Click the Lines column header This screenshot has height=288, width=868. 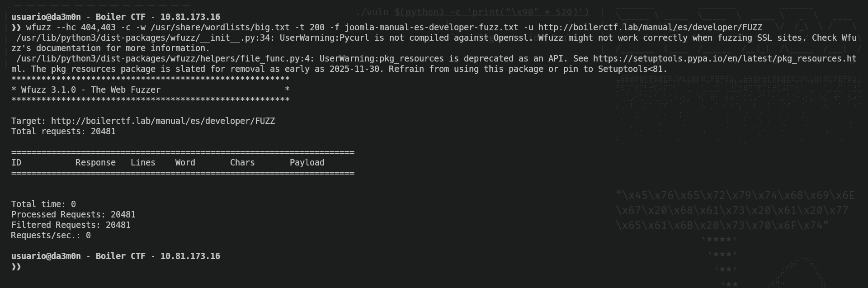coord(143,163)
